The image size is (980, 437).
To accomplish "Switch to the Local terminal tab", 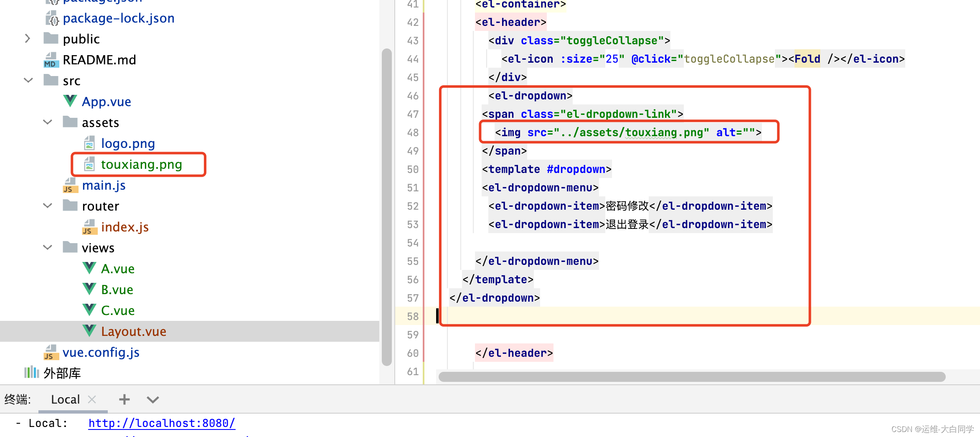I will 65,399.
